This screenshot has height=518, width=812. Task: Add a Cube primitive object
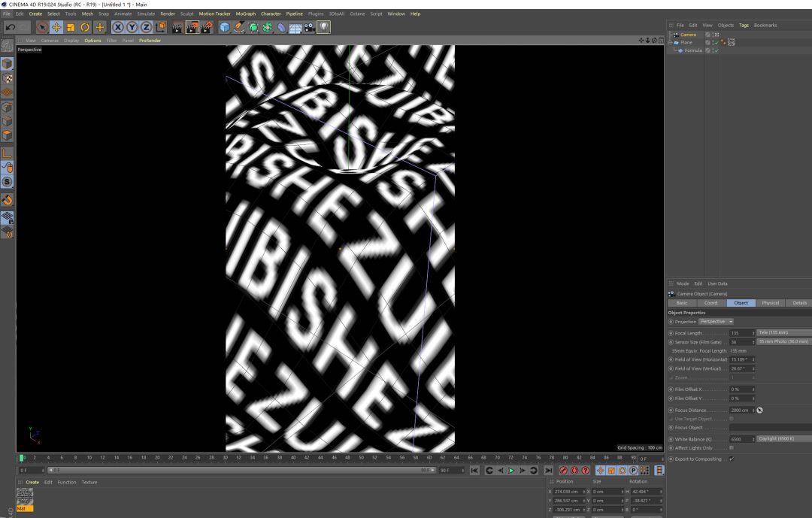pyautogui.click(x=225, y=27)
